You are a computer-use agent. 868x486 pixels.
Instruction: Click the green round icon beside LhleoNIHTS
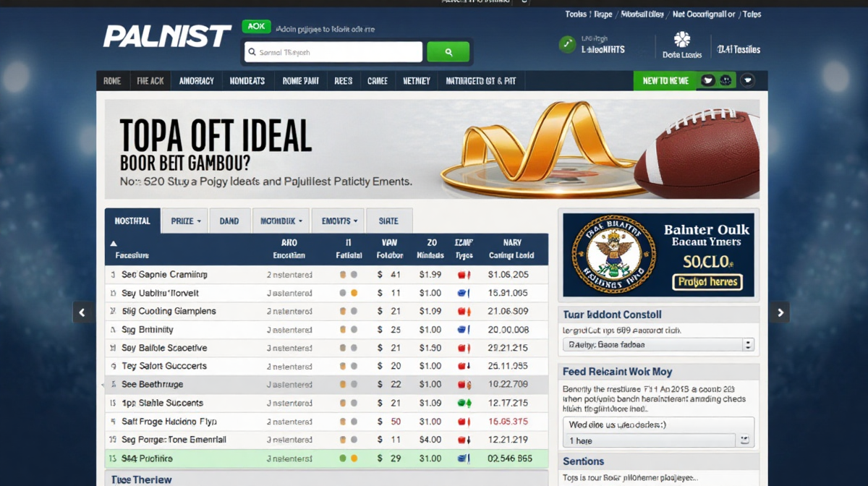point(568,45)
